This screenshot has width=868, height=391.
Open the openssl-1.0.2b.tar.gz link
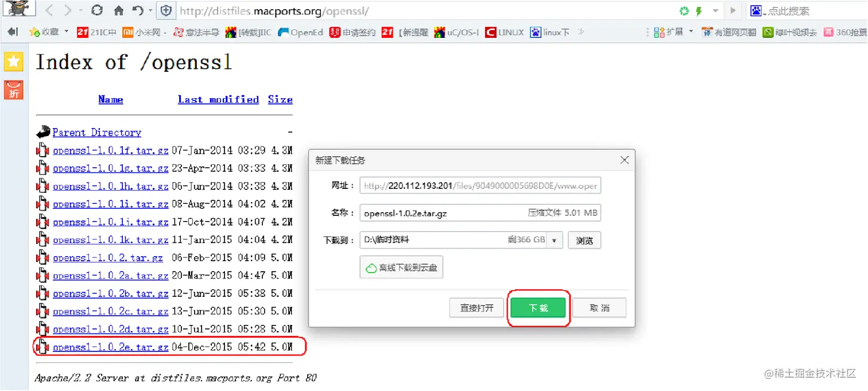(111, 293)
